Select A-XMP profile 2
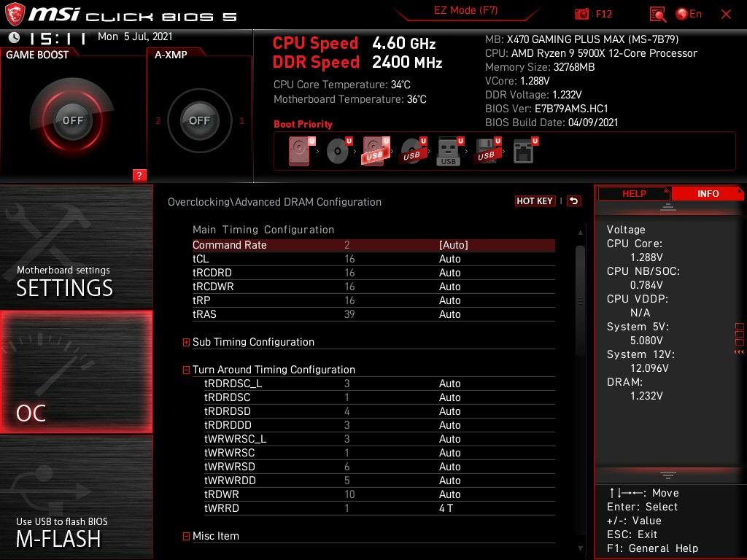The width and height of the screenshot is (747, 560). (158, 120)
